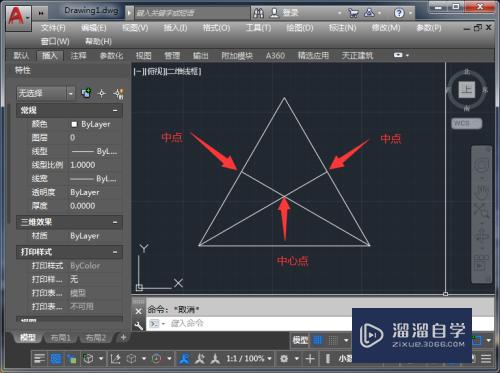Toggle the lineweight display lines icon

click(40, 359)
